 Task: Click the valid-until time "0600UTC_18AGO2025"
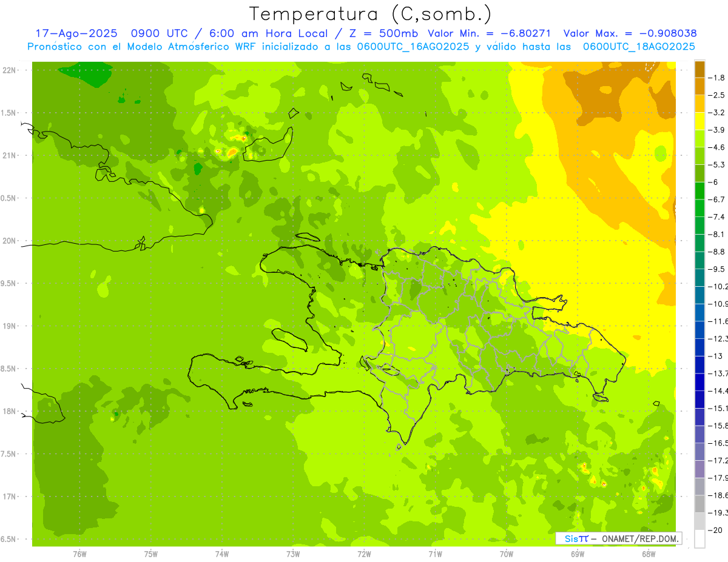click(x=638, y=47)
